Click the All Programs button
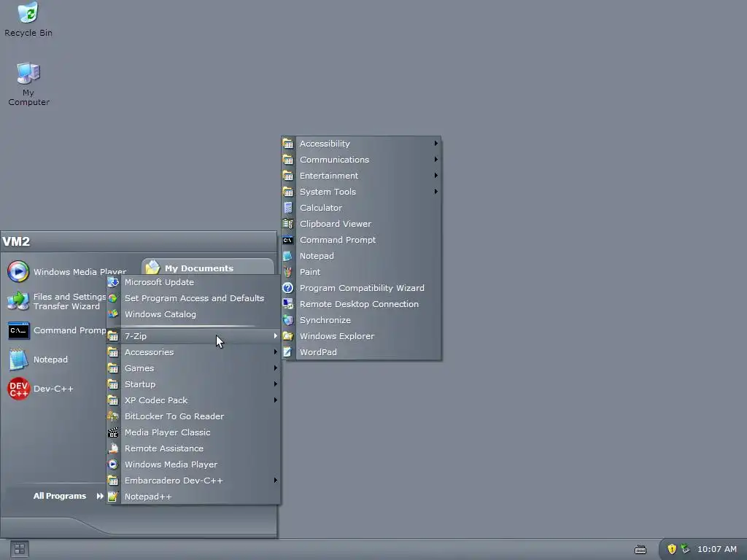The image size is (747, 560). point(68,496)
